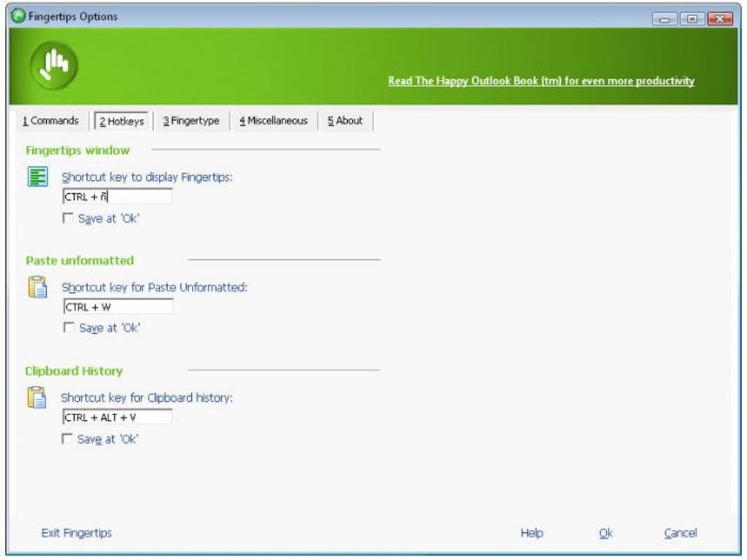Image resolution: width=747 pixels, height=560 pixels.
Task: Click the 'Shortcut key for Clipboard history:' label
Action: pyautogui.click(x=146, y=397)
